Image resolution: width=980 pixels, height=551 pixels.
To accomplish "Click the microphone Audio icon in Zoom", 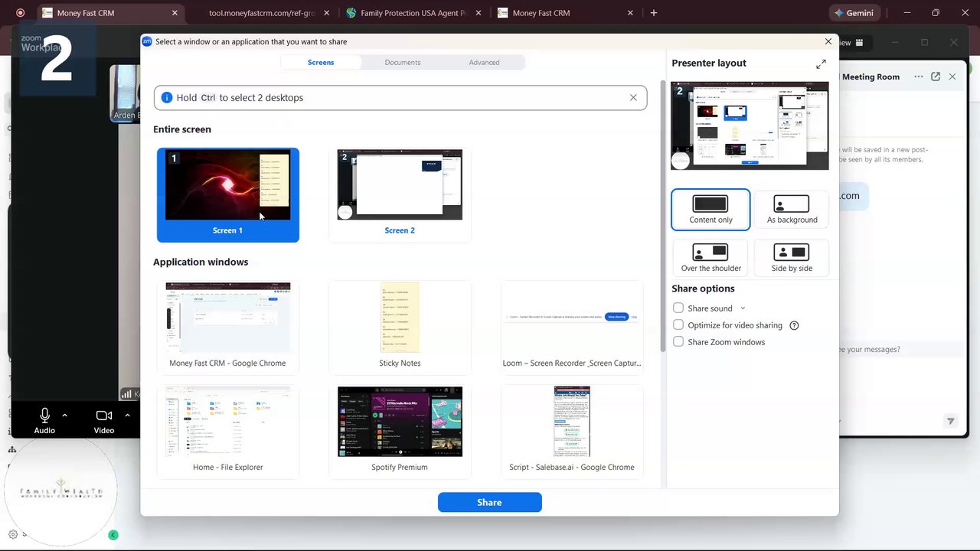I will [x=44, y=416].
